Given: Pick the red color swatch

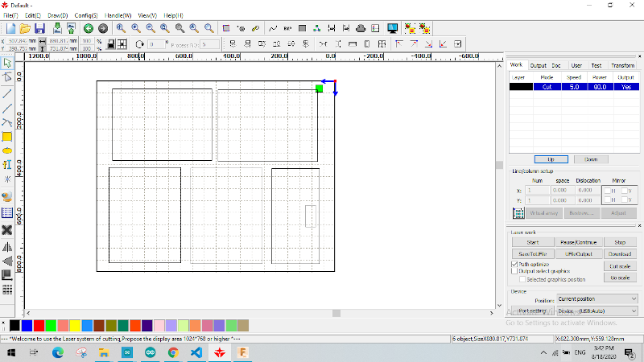Looking at the screenshot, I should [39, 326].
